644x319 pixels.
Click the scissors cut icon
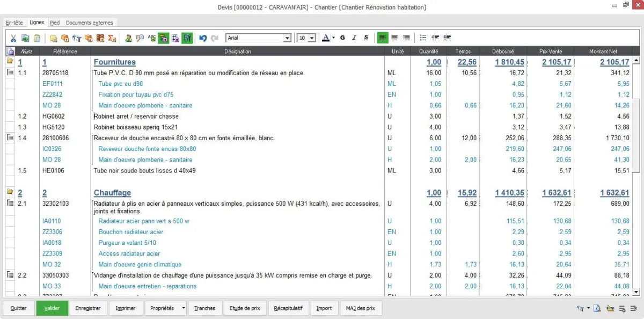pos(13,38)
